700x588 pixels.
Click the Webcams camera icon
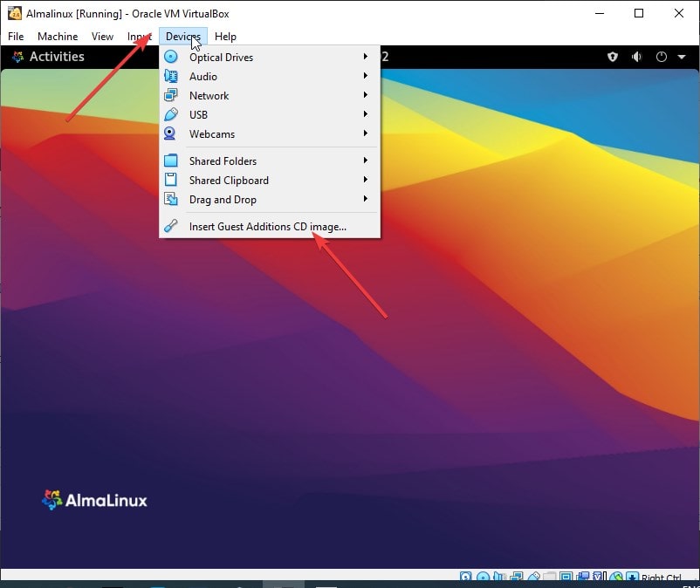point(169,133)
